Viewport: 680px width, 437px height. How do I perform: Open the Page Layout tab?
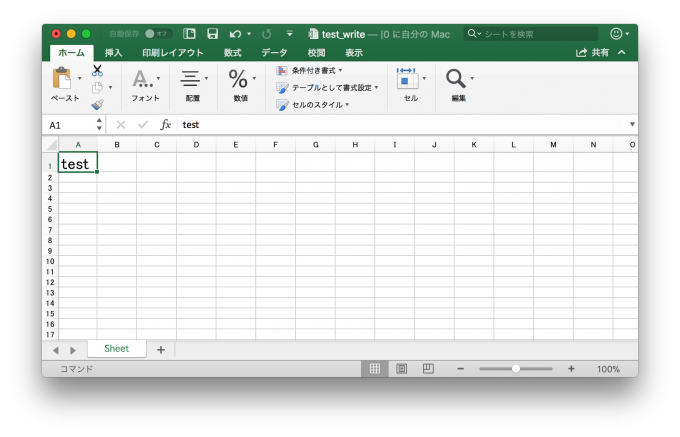(x=173, y=53)
